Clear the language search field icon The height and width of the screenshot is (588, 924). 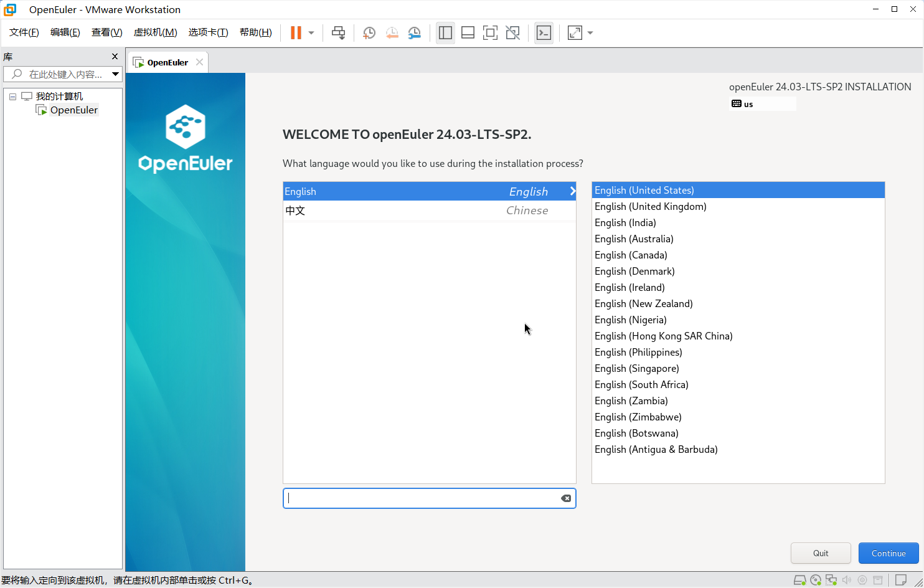[x=566, y=498]
